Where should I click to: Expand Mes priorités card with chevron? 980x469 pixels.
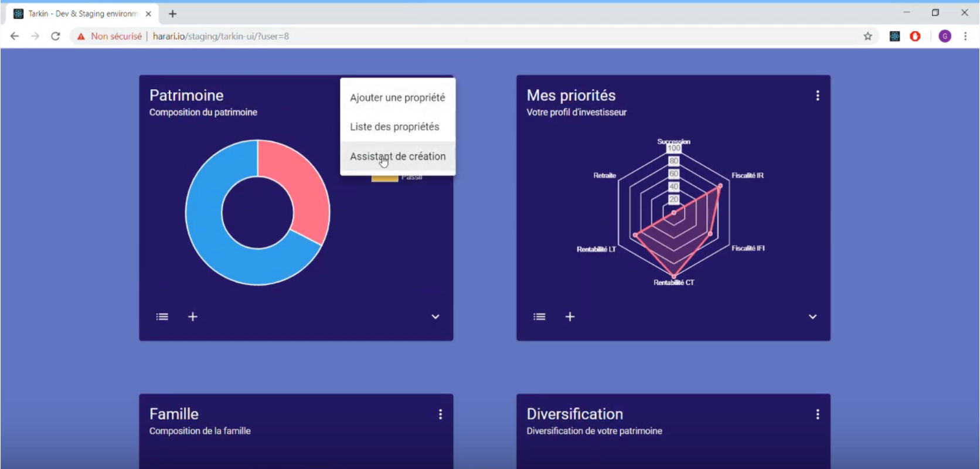point(812,317)
